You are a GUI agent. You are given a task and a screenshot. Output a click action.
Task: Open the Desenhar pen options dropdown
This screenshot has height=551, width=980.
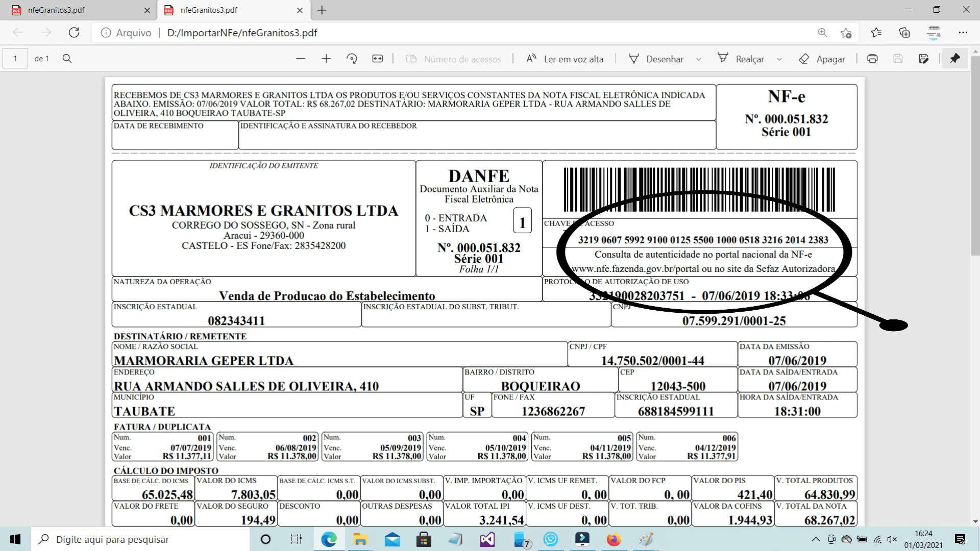(x=698, y=59)
